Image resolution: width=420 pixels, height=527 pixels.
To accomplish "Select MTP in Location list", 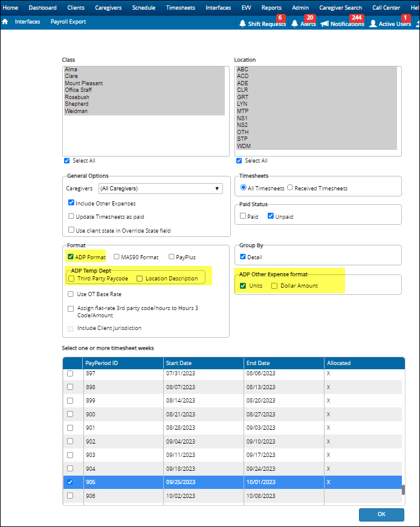I will [x=317, y=111].
